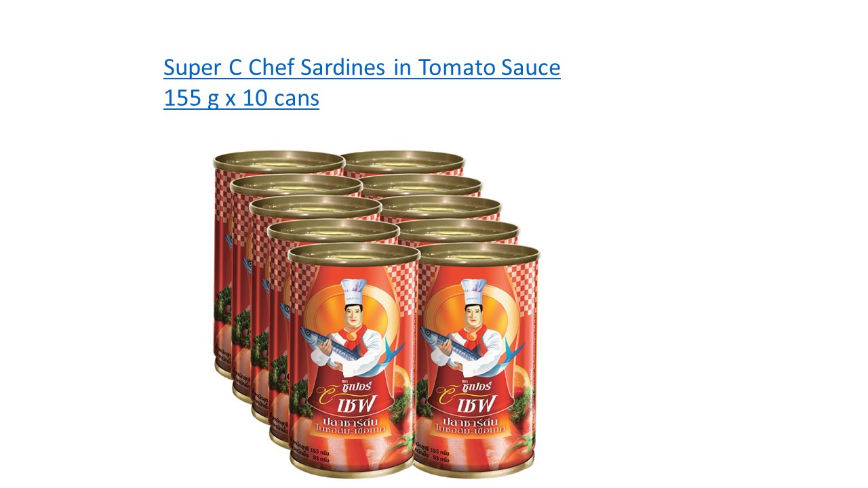
Task: Select the front left sardine can
Action: coord(354,359)
